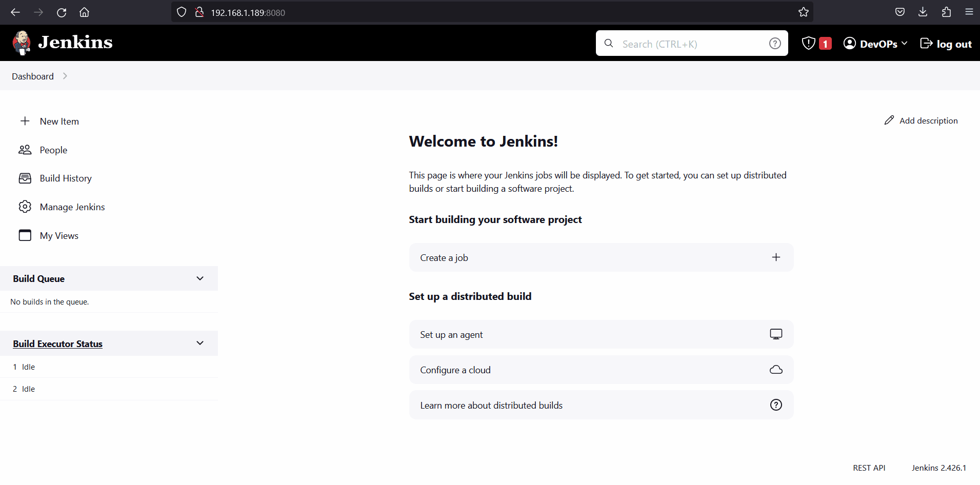Open browser extensions puzzle icon
Screen dimensions: 980x485
946,12
